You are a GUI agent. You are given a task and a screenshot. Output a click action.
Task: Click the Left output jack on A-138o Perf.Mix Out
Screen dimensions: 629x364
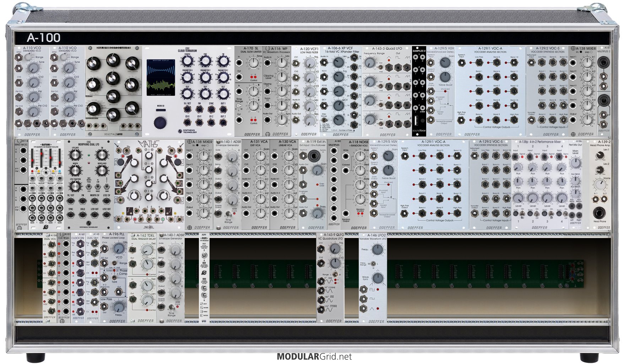(572, 215)
